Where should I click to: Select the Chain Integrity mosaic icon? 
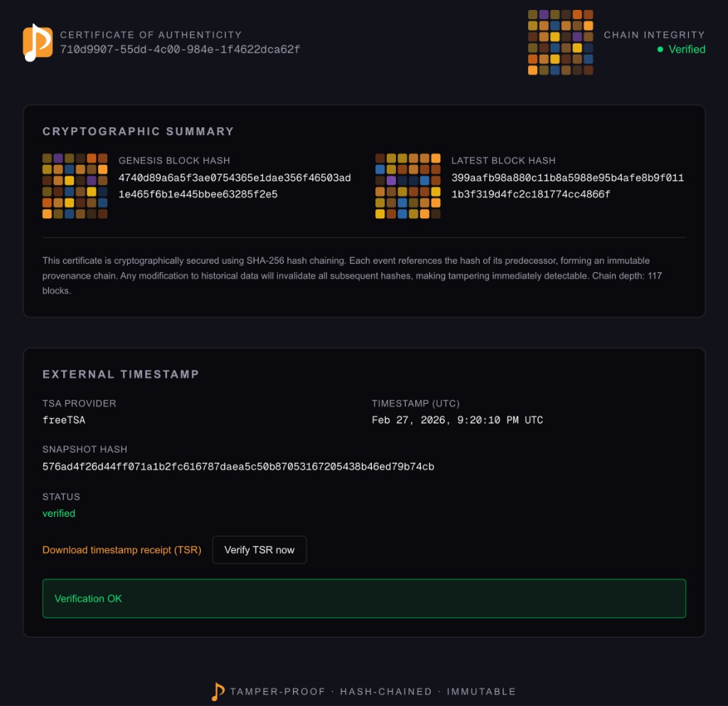[560, 43]
